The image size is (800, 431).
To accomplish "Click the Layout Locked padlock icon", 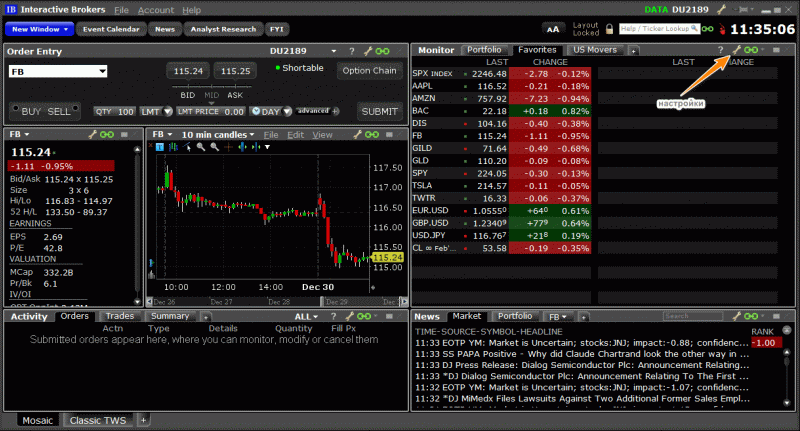I will point(609,29).
